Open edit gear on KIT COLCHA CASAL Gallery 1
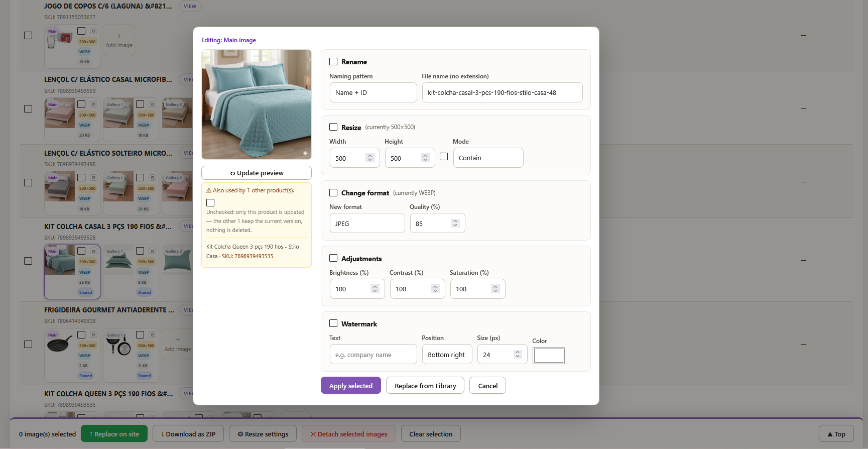Image resolution: width=868 pixels, height=449 pixels. coord(152,251)
